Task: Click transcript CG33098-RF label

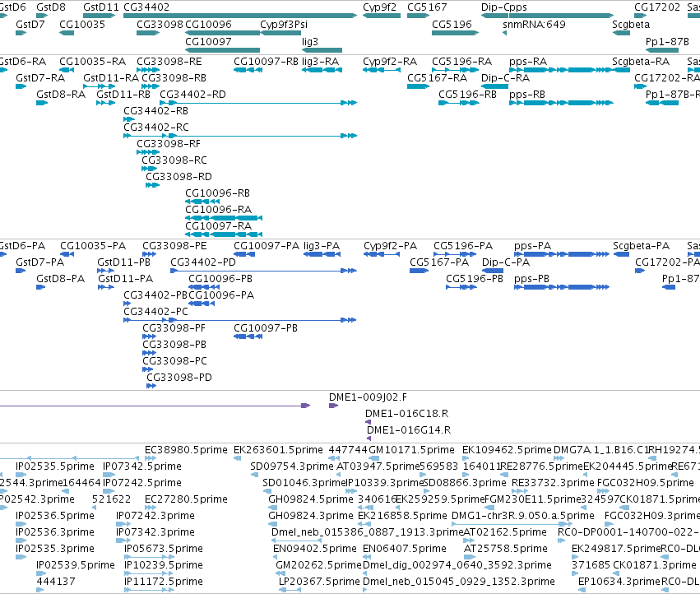Action: coord(169,144)
